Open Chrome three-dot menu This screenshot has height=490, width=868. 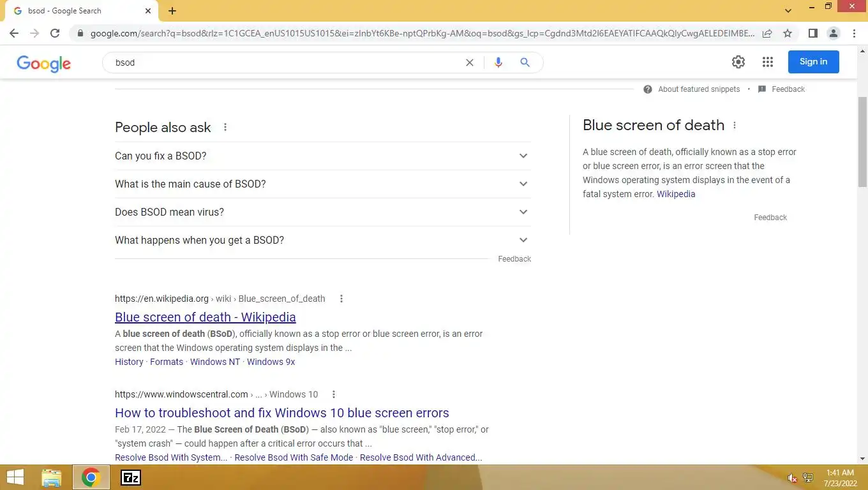pos(854,33)
